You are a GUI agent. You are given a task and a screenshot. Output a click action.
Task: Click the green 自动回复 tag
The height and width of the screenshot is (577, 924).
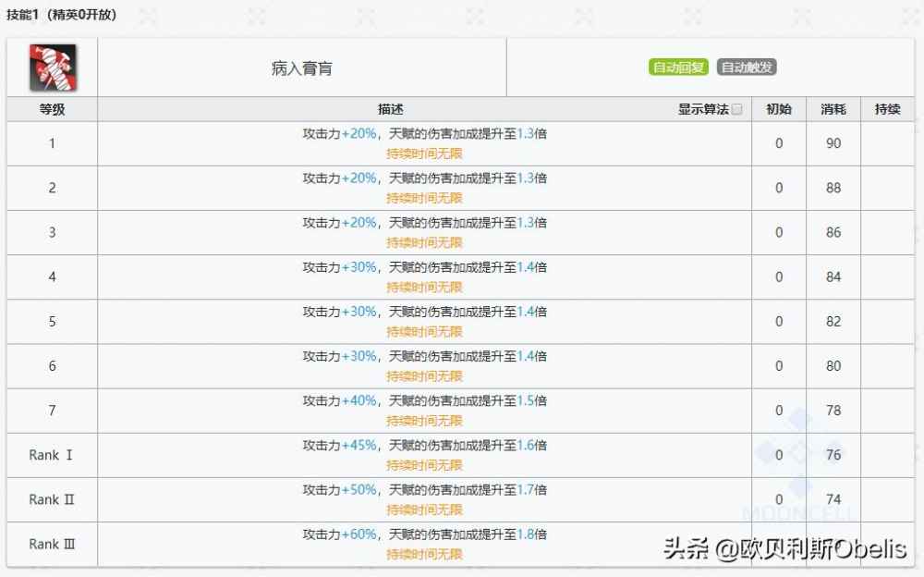[x=679, y=68]
